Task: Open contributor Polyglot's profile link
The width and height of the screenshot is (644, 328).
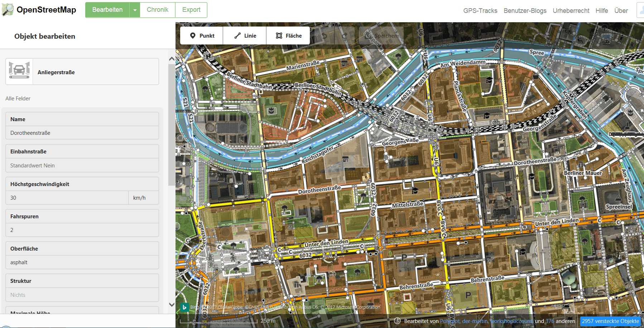Action: tap(450, 321)
